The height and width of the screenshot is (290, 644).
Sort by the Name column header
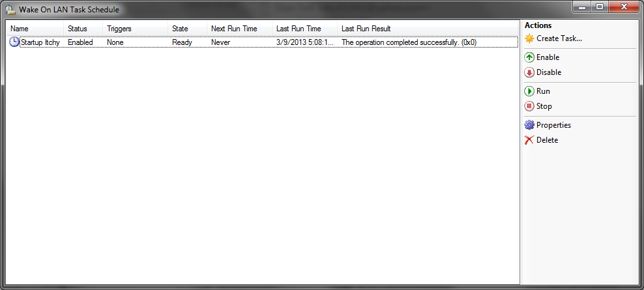click(35, 29)
